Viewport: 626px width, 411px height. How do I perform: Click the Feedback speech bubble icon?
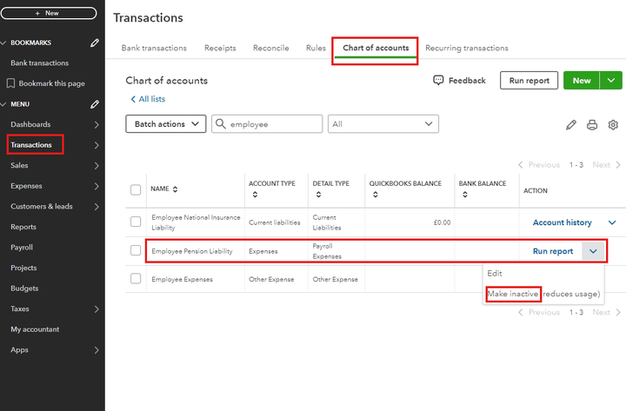[439, 81]
